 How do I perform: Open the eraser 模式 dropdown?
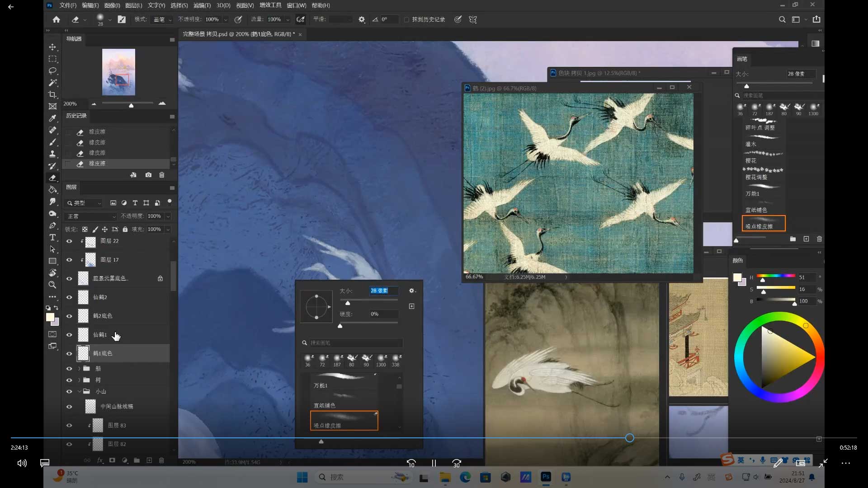point(162,19)
